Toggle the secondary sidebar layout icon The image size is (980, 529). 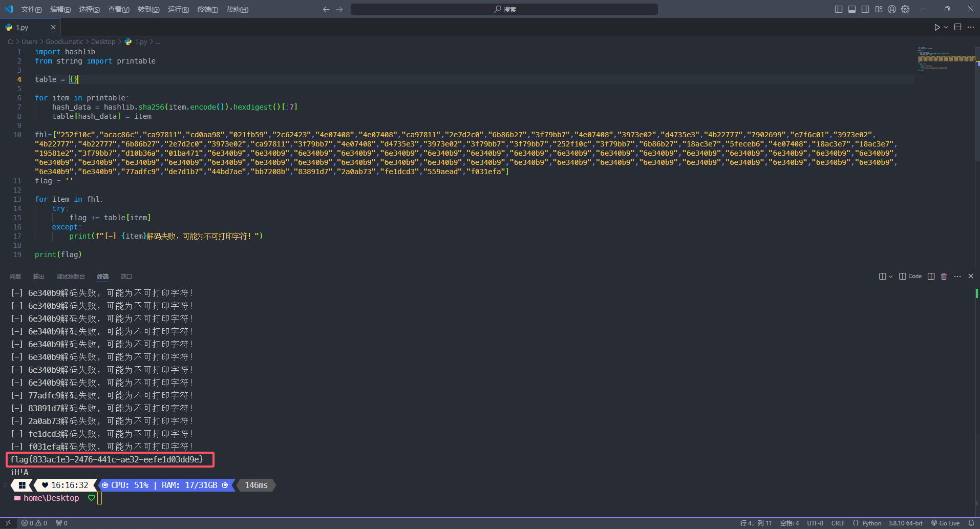click(x=865, y=9)
